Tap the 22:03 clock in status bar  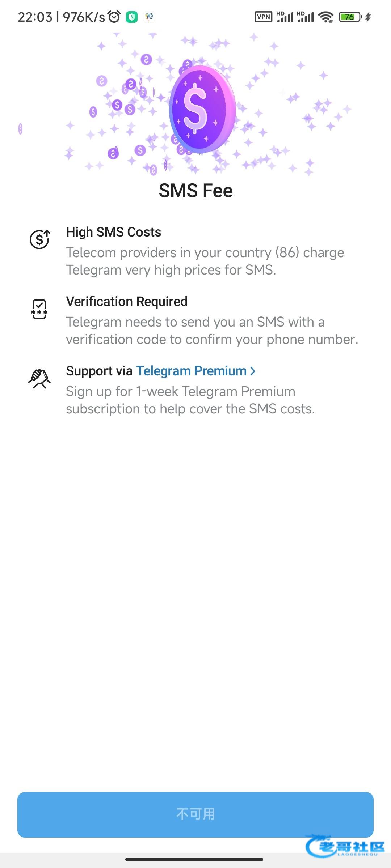pos(35,17)
